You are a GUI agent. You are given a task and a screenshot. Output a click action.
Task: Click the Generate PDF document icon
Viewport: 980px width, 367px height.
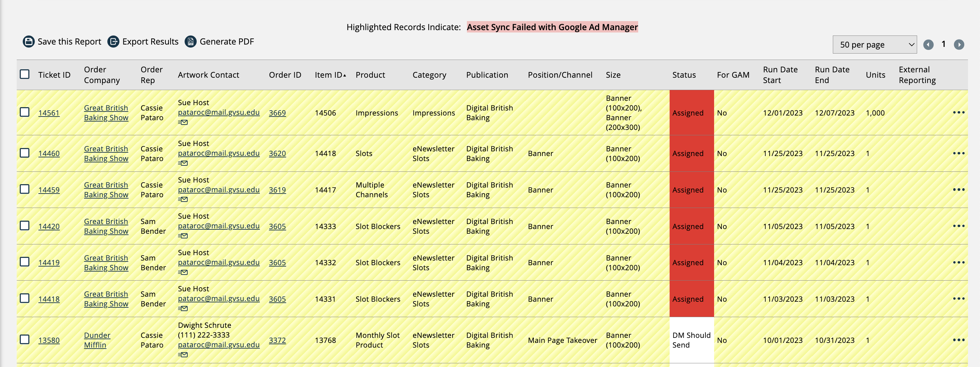pos(191,42)
